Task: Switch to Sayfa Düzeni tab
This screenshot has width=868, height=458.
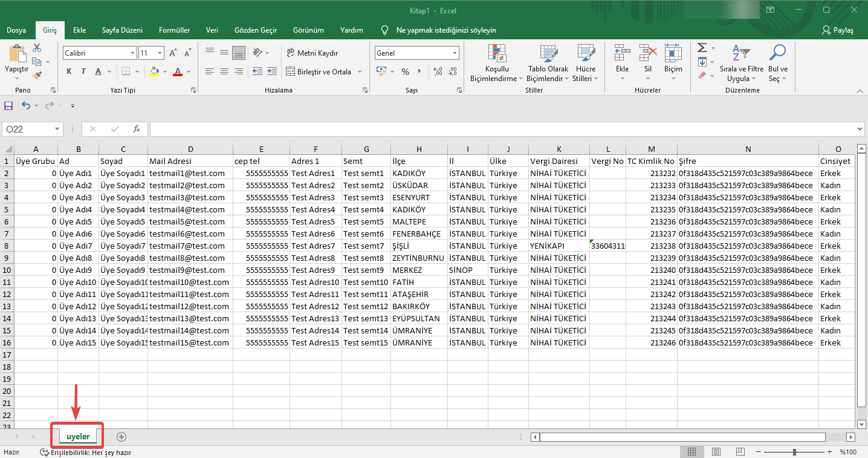Action: [x=122, y=30]
